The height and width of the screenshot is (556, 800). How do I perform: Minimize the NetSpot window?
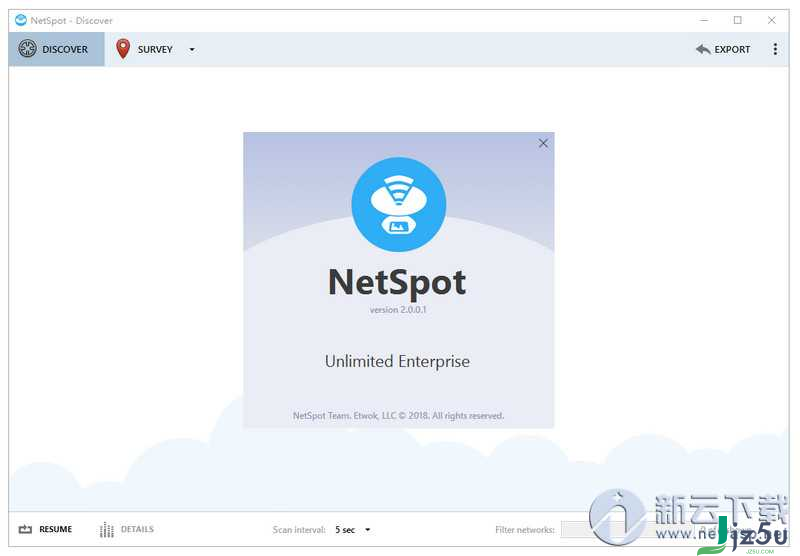[x=704, y=20]
